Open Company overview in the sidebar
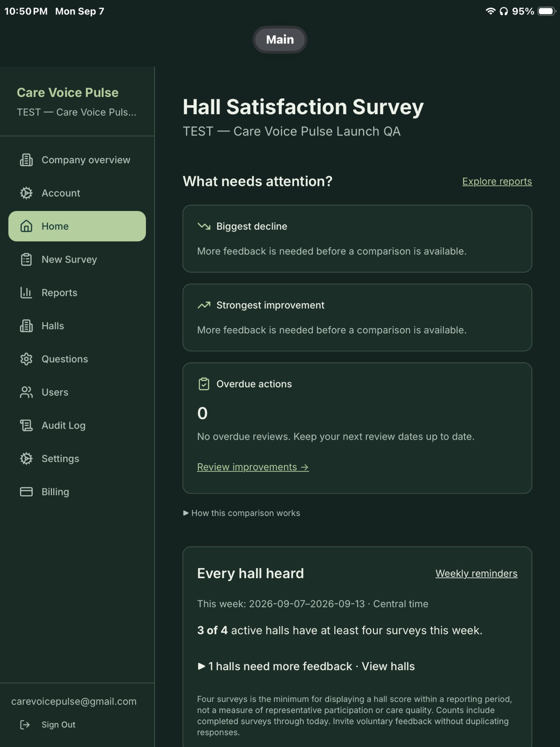The image size is (560, 747). click(77, 160)
